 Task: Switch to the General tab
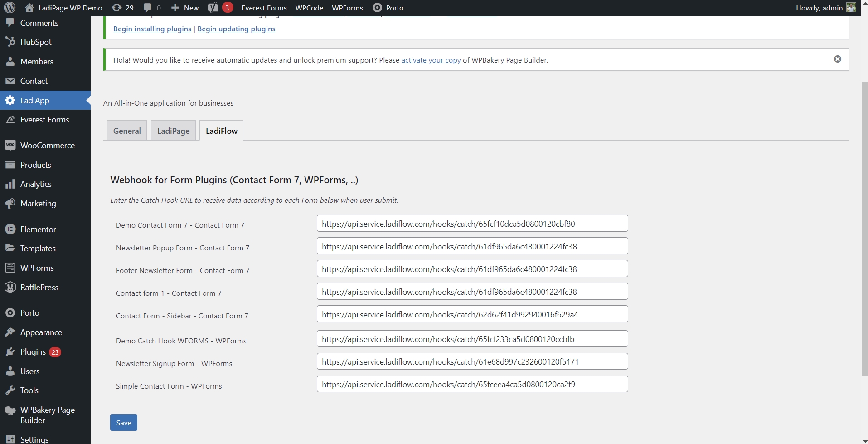click(127, 131)
